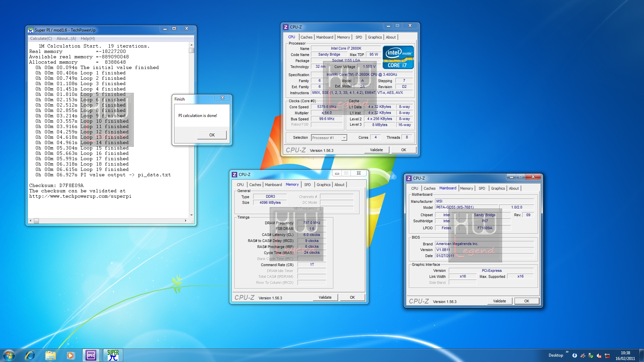This screenshot has height=362, width=644.
Task: Click the Super PI taskbar button
Action: 113,355
